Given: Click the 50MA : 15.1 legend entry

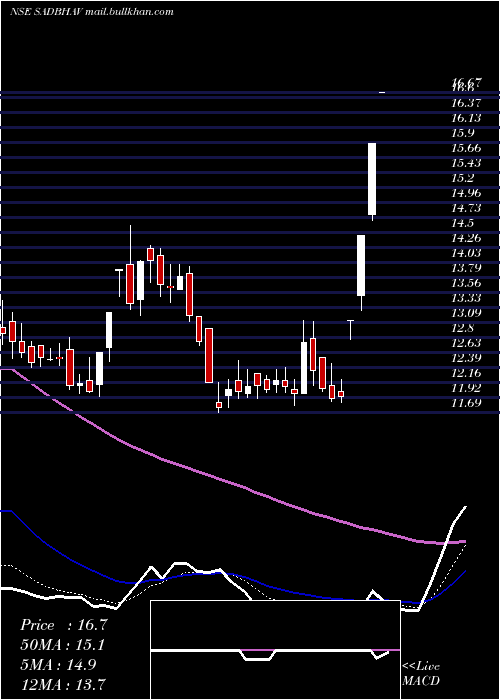Looking at the screenshot, I should [x=62, y=645].
